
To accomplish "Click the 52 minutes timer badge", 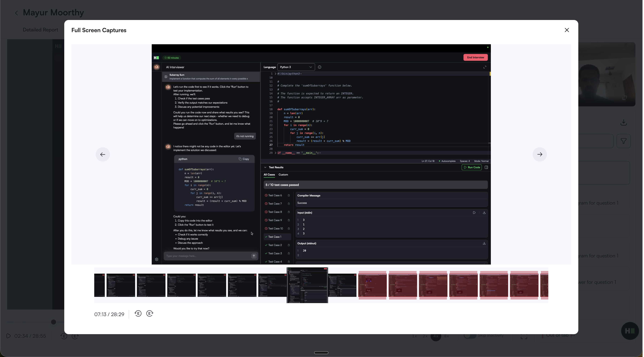I will 172,58.
